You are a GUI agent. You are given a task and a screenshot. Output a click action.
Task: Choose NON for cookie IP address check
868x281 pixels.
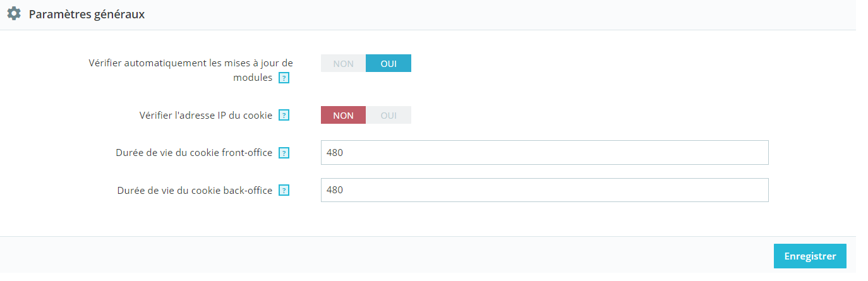pyautogui.click(x=343, y=115)
